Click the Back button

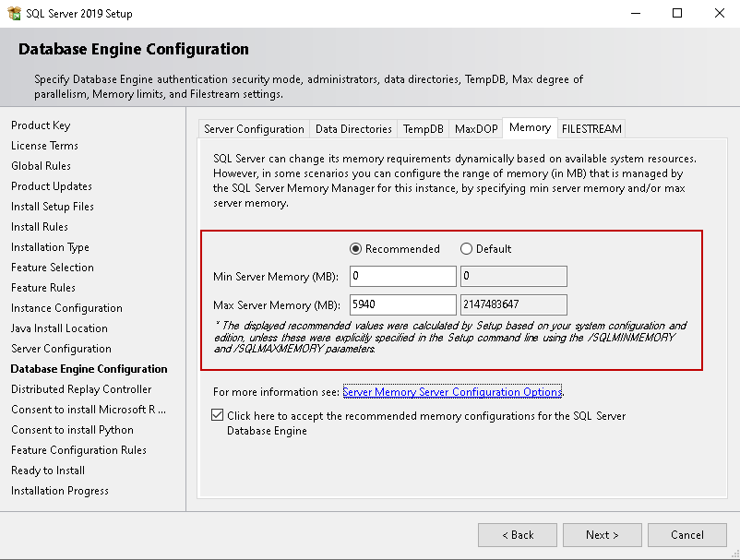click(518, 535)
